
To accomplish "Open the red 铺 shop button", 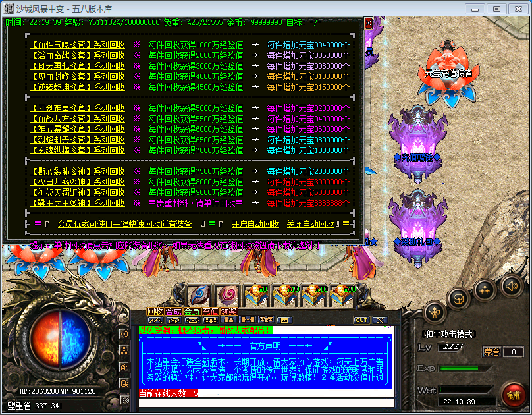I will pyautogui.click(x=514, y=395).
